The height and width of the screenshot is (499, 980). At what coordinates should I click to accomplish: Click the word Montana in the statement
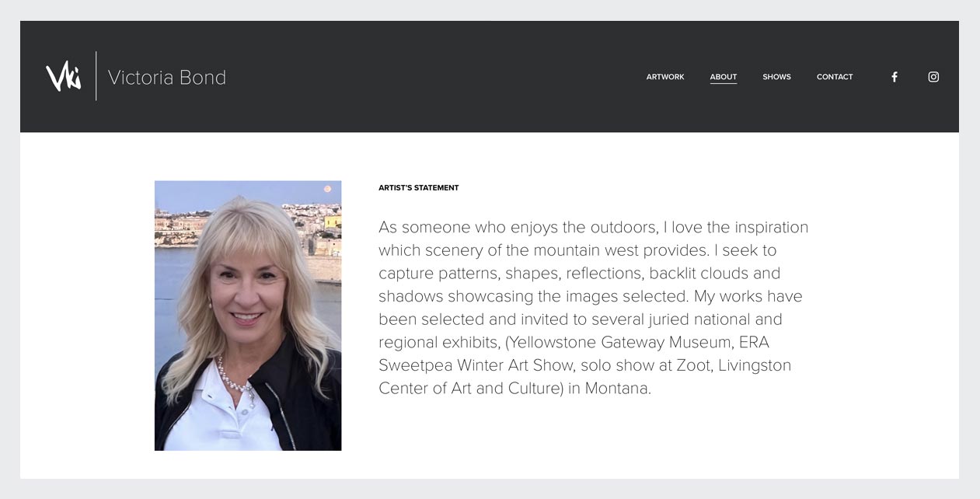(x=616, y=389)
